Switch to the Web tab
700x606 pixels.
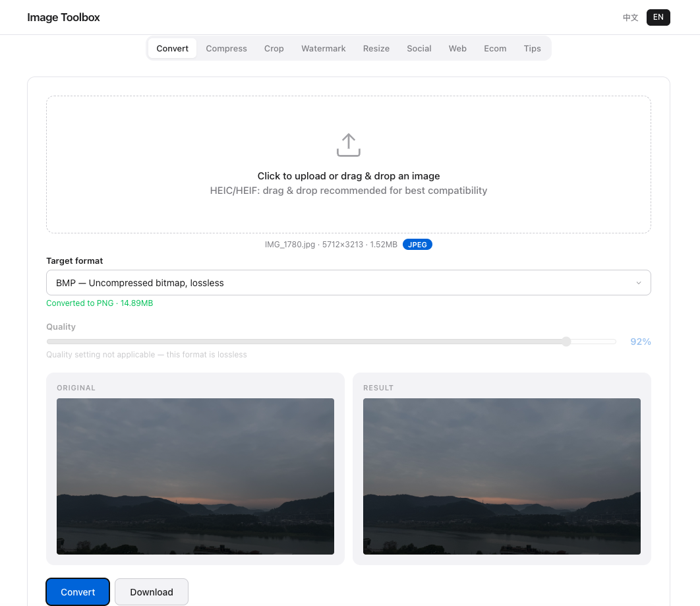point(457,48)
